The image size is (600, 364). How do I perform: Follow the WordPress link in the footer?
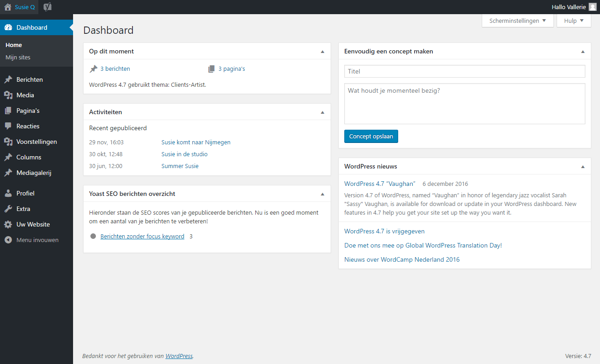pyautogui.click(x=179, y=356)
